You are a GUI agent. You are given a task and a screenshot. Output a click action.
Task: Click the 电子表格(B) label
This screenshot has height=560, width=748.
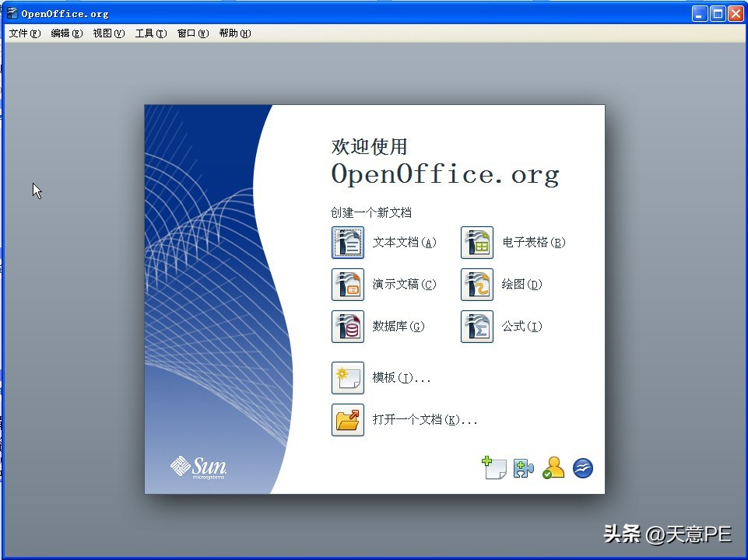tap(533, 243)
